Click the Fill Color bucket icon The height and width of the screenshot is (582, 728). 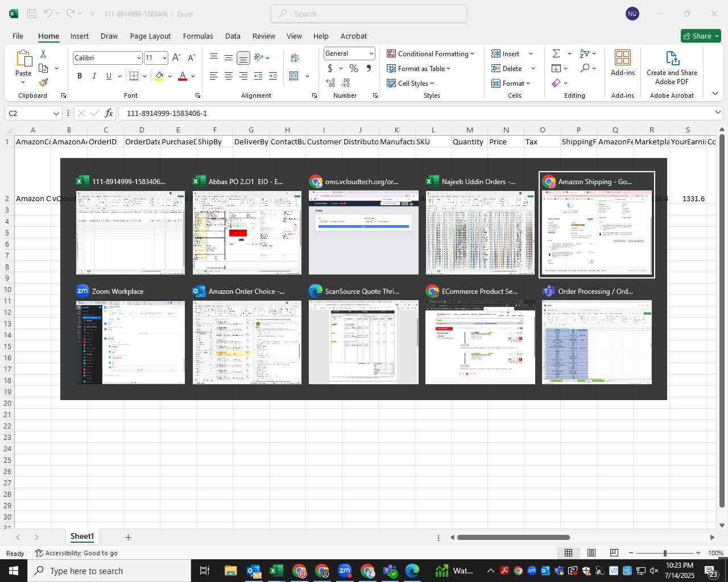pyautogui.click(x=159, y=76)
